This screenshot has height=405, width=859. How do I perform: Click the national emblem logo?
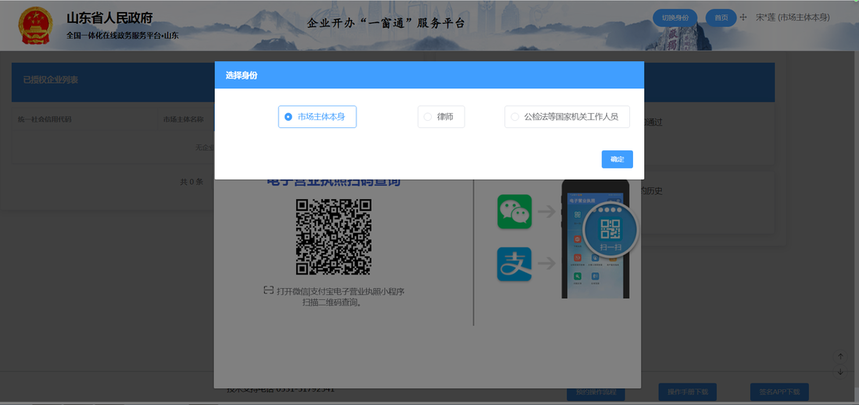coord(36,25)
